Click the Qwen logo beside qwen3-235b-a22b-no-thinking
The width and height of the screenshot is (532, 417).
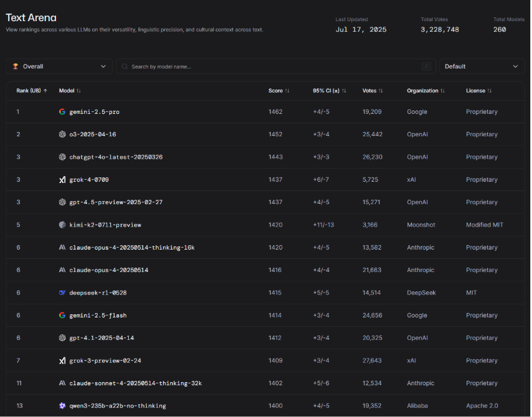click(62, 406)
